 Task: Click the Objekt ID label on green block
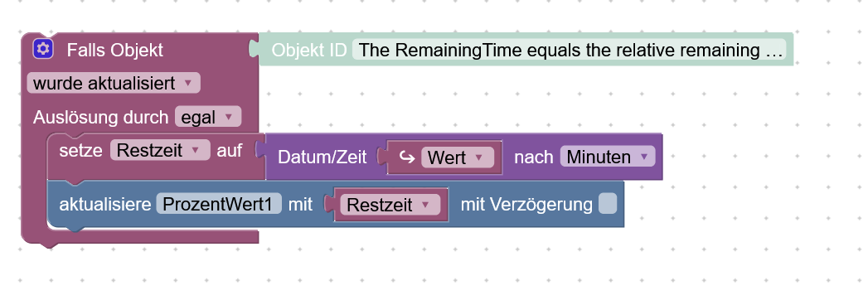[309, 50]
